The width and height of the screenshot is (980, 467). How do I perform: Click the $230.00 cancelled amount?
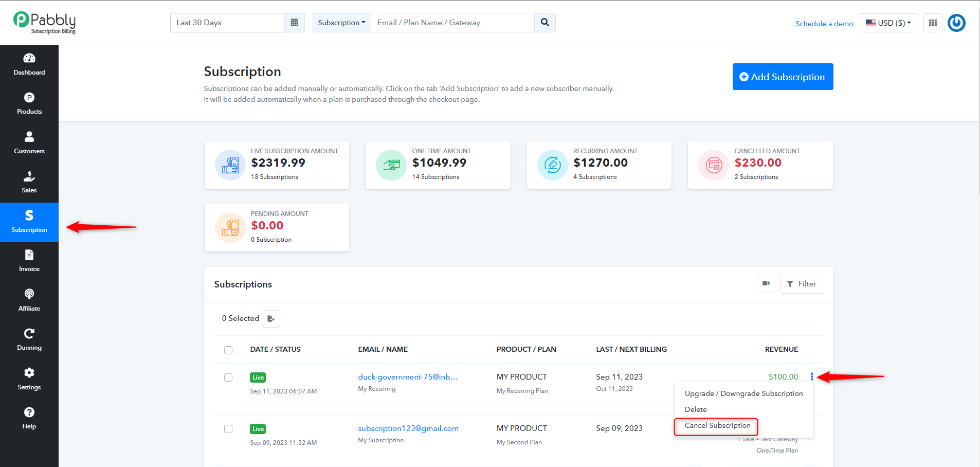[758, 163]
